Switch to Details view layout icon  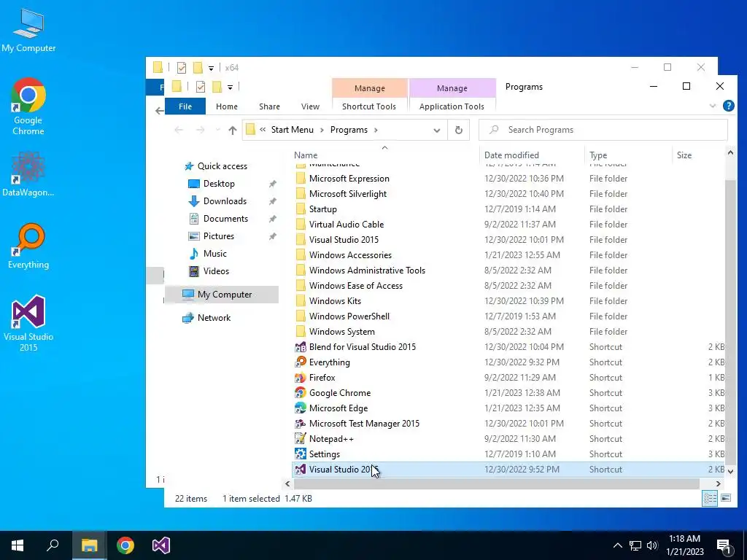(710, 498)
